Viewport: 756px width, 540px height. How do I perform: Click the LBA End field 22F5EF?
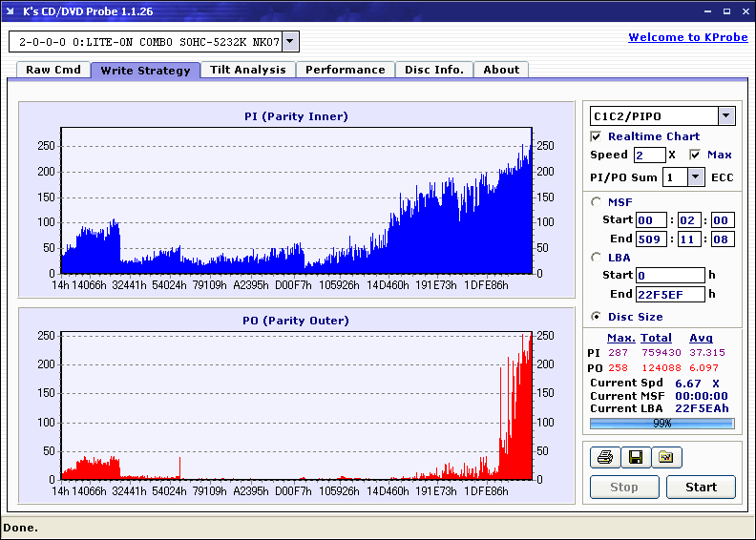point(671,294)
